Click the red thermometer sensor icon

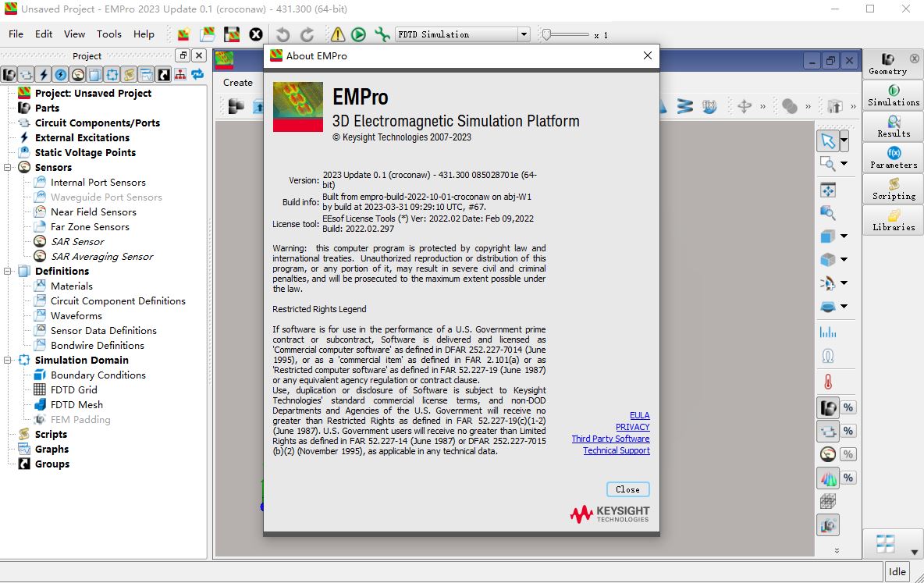828,381
